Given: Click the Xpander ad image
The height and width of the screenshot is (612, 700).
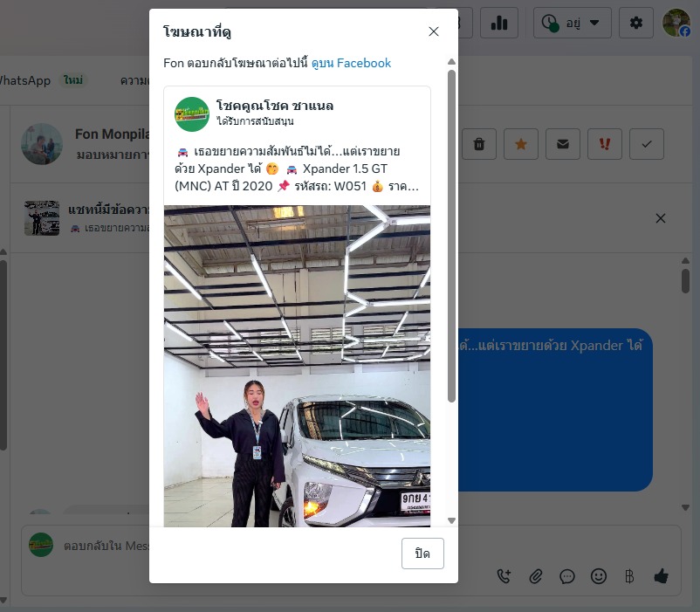Looking at the screenshot, I should 297,367.
